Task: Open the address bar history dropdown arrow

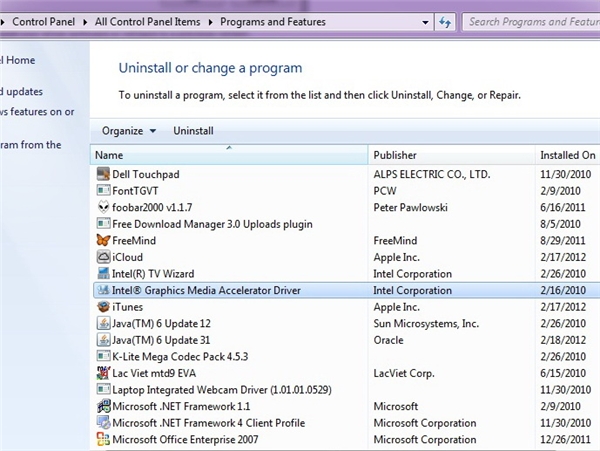Action: 425,22
